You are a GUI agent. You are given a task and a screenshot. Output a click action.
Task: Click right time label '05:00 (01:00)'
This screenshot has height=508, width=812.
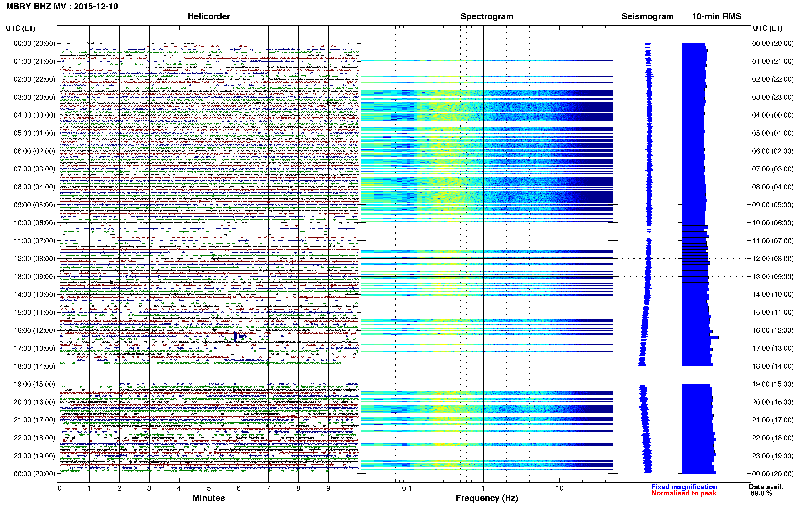point(773,133)
